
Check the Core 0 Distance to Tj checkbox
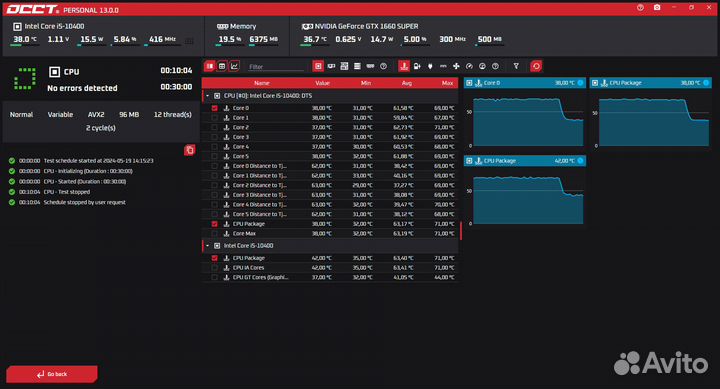pos(214,166)
